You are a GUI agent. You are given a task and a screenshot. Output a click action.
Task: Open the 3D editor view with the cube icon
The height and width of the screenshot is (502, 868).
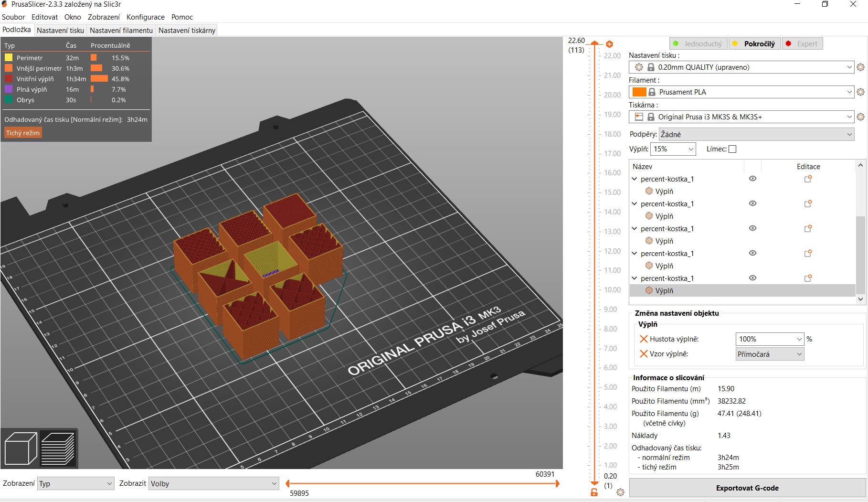(21, 449)
